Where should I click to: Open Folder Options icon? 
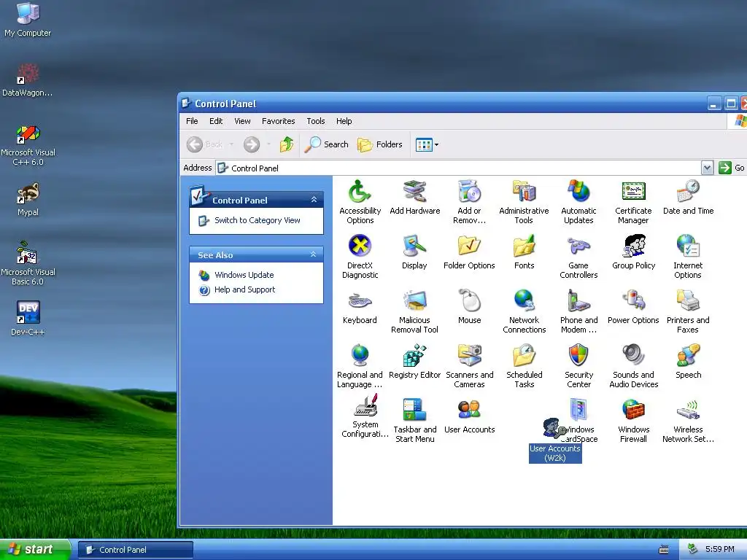click(469, 252)
